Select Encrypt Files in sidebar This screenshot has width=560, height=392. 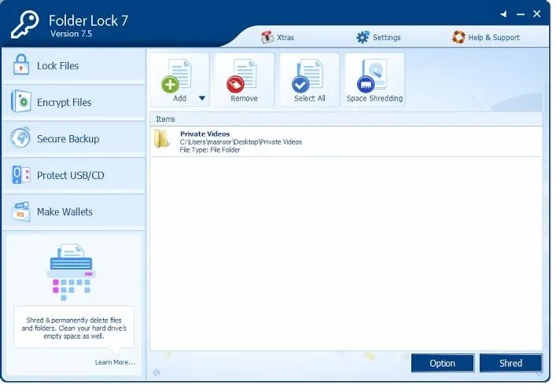tap(74, 103)
